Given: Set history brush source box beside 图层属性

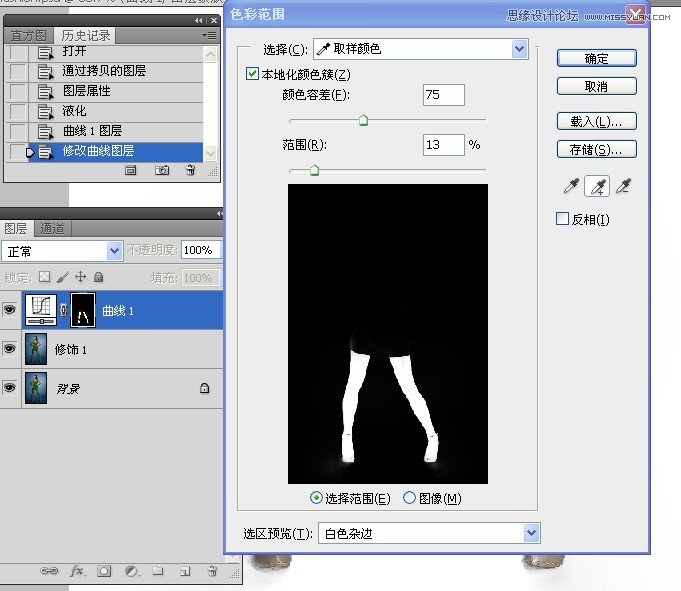Looking at the screenshot, I should click(x=18, y=91).
